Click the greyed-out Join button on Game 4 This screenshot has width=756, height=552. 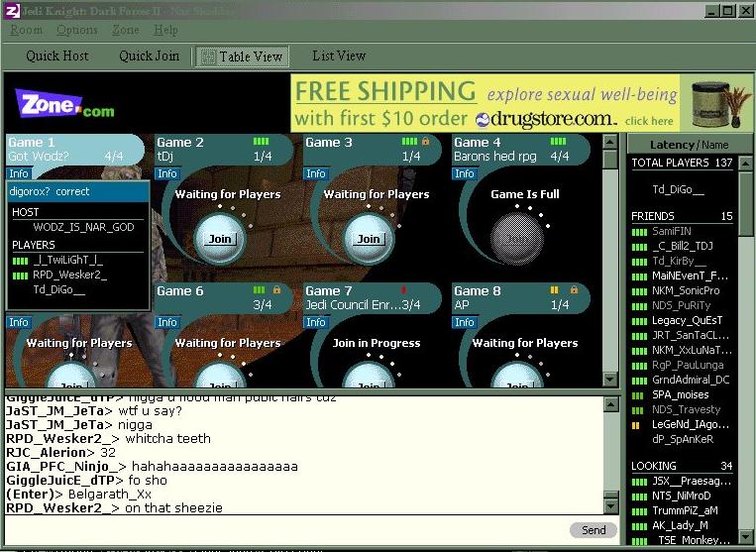point(517,239)
